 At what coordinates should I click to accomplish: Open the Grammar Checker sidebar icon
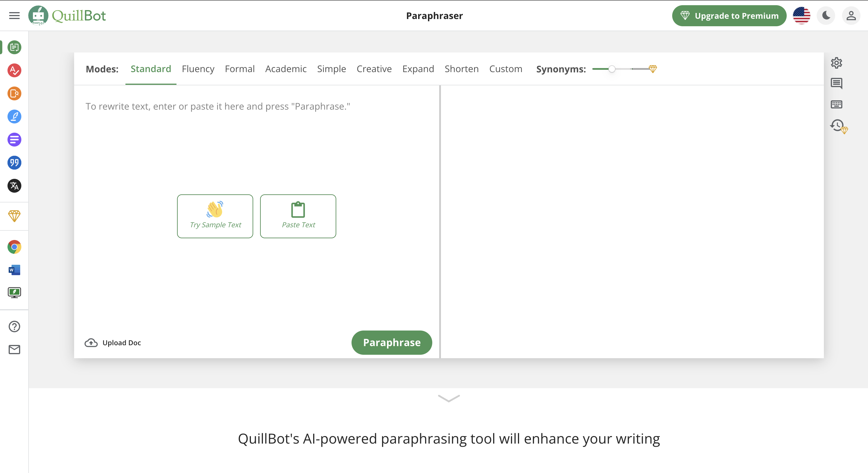14,70
